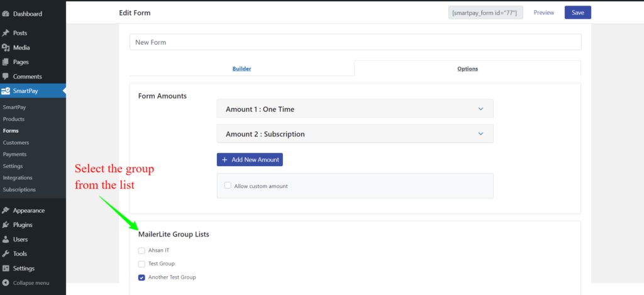
Task: Click the Collapse menu label
Action: 31,282
